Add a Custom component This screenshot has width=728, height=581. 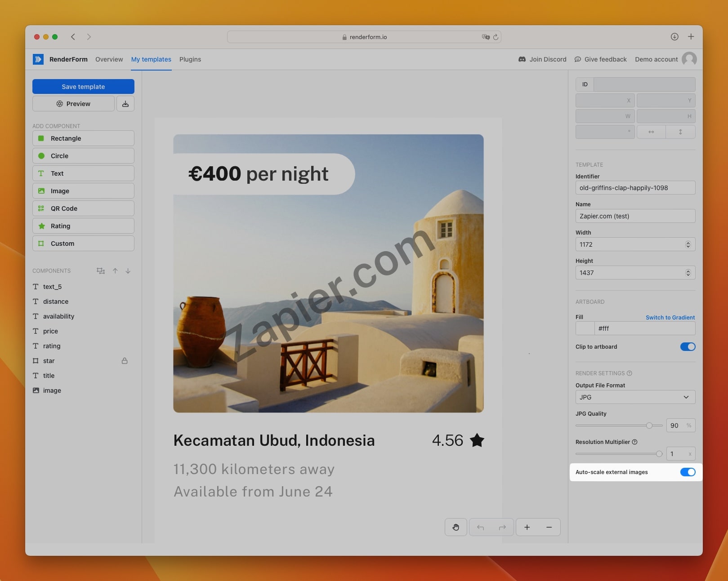(x=83, y=244)
